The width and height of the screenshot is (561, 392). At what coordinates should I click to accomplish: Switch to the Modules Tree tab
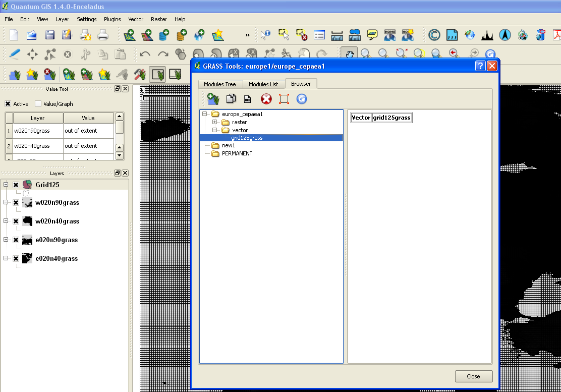(219, 84)
